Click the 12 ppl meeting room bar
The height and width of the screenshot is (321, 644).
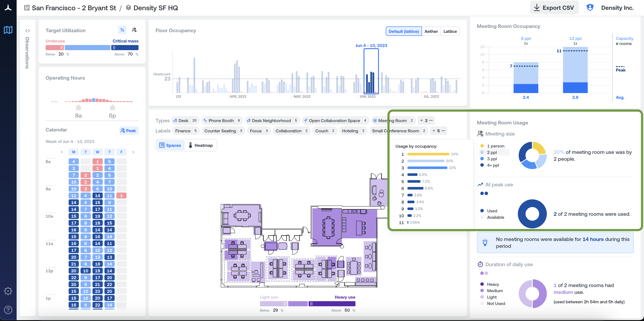tap(575, 70)
